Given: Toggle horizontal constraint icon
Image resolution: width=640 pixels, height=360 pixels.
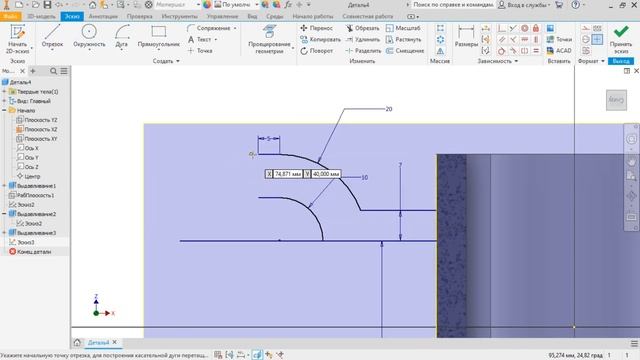Looking at the screenshot, I should click(x=524, y=40).
